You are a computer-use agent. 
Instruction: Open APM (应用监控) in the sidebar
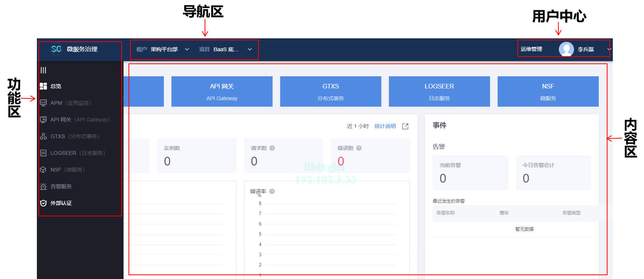[x=70, y=103]
